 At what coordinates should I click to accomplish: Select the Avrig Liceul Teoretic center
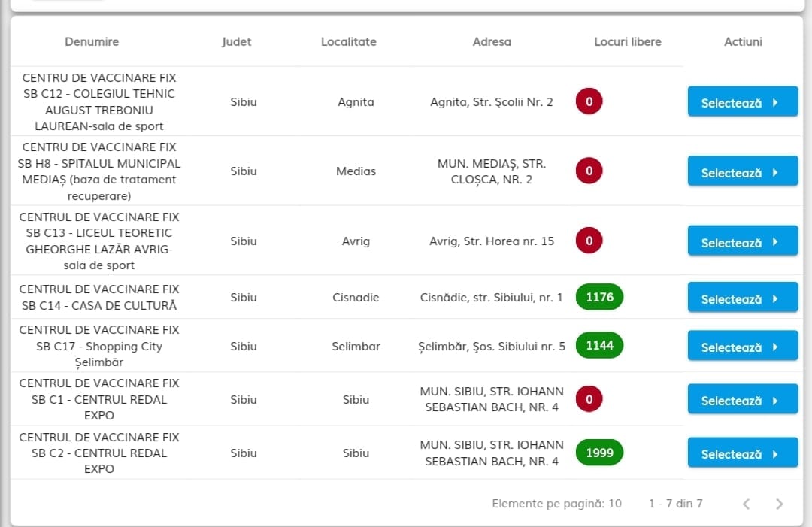point(743,241)
